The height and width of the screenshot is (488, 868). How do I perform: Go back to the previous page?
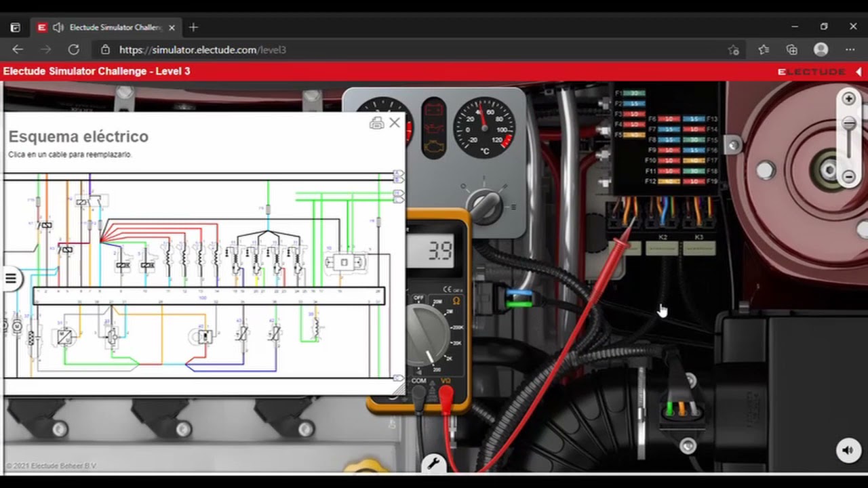[18, 49]
